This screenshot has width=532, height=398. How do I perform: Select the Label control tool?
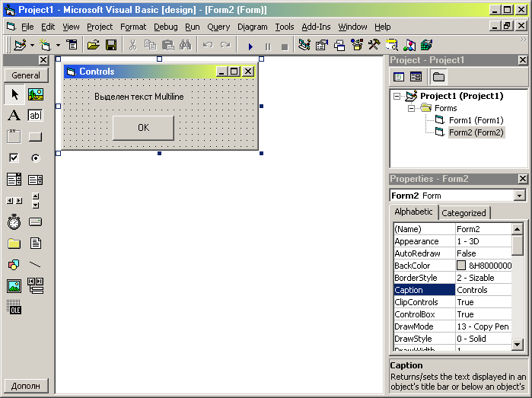(x=14, y=116)
